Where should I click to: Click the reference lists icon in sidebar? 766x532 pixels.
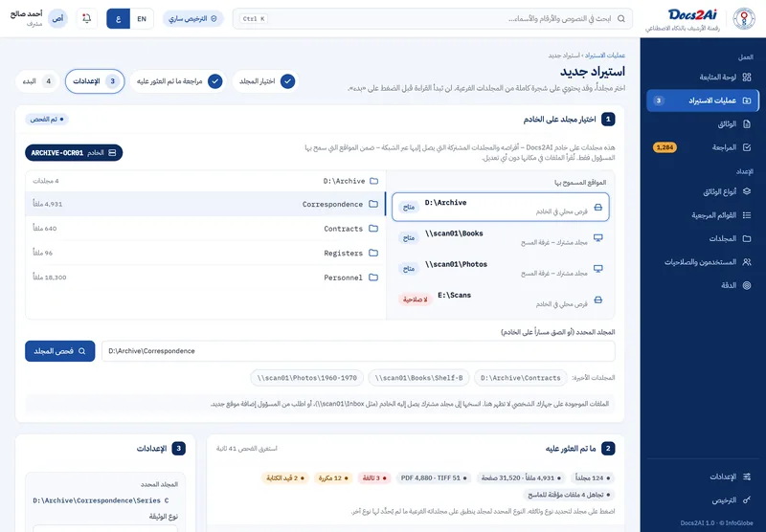pos(747,215)
